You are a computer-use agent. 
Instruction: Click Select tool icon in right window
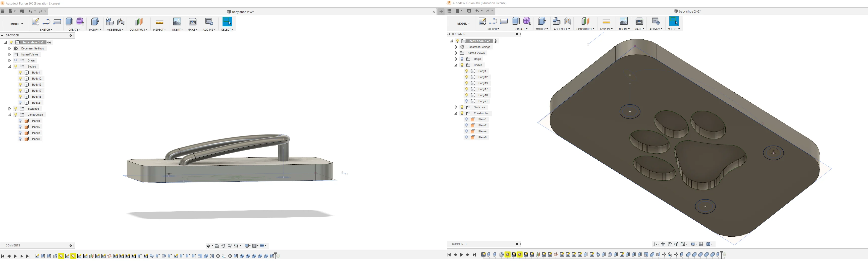(674, 21)
